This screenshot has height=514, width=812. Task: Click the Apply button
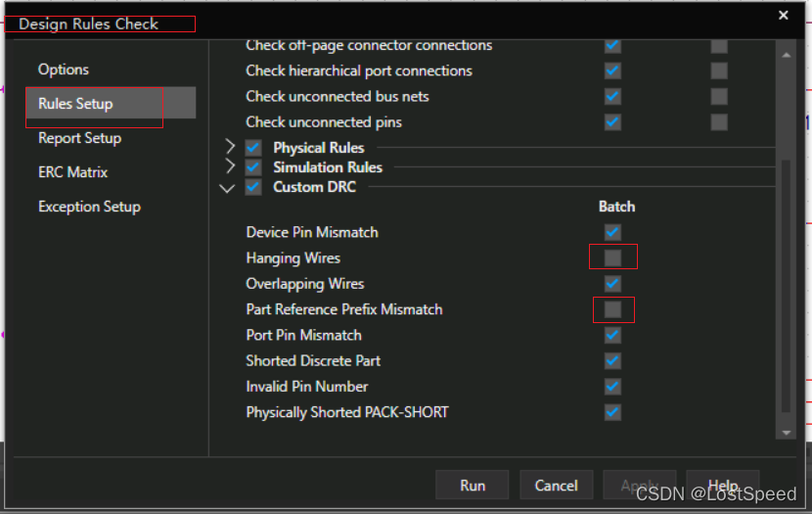640,485
